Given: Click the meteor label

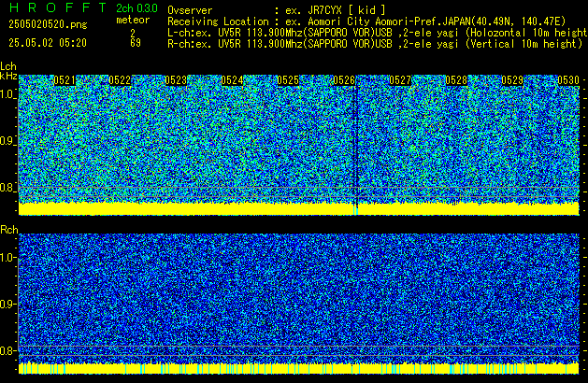Looking at the screenshot, I should (x=133, y=20).
